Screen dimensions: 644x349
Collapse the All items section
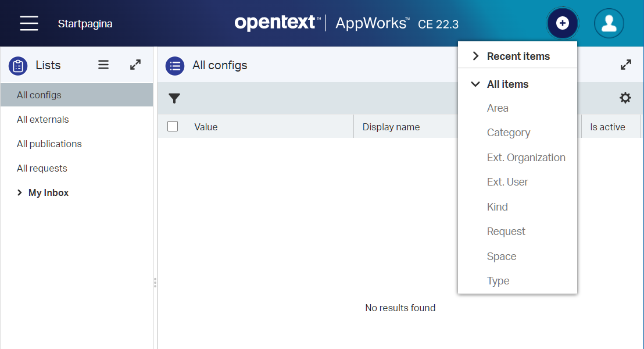point(475,84)
